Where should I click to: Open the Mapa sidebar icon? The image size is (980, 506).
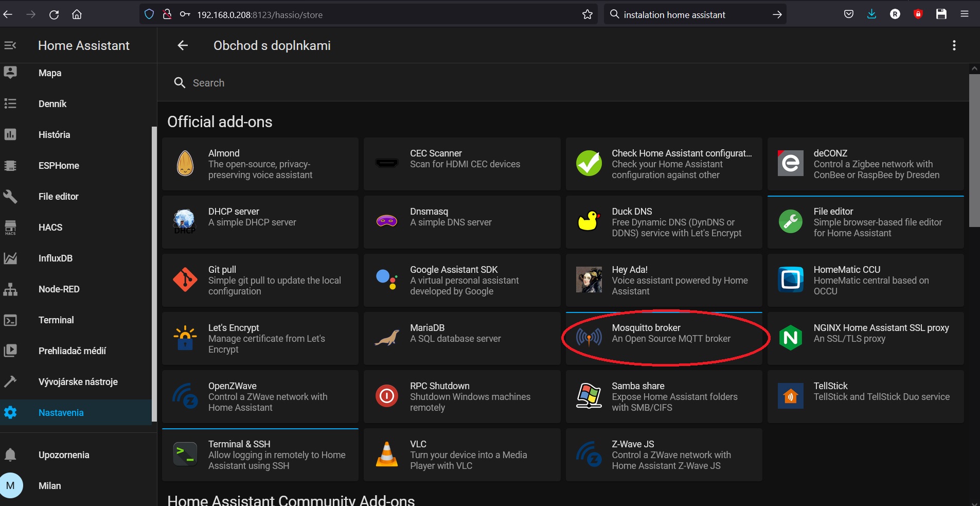10,73
